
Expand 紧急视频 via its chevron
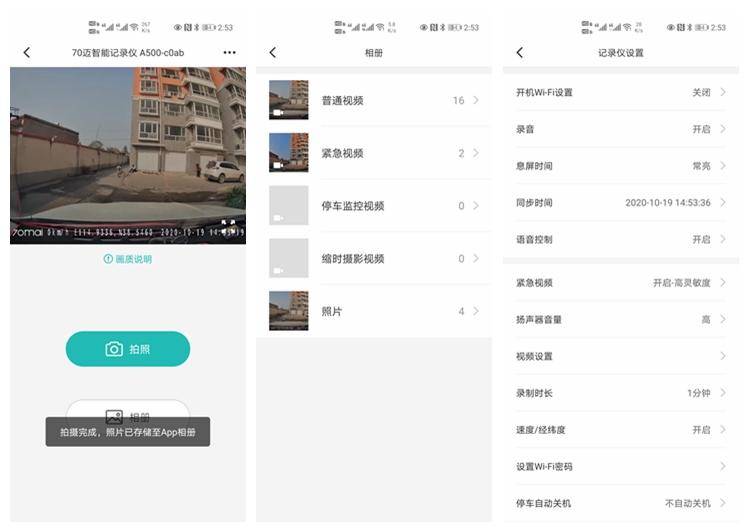tap(476, 153)
